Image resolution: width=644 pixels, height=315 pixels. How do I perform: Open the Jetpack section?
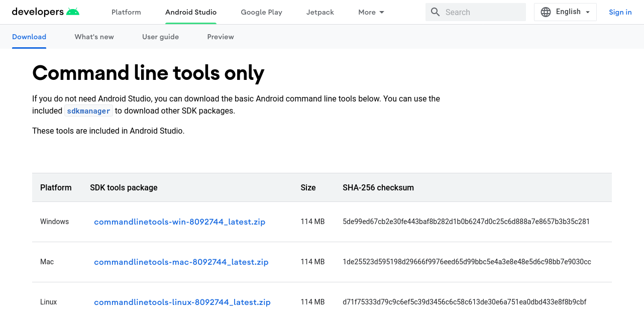320,12
